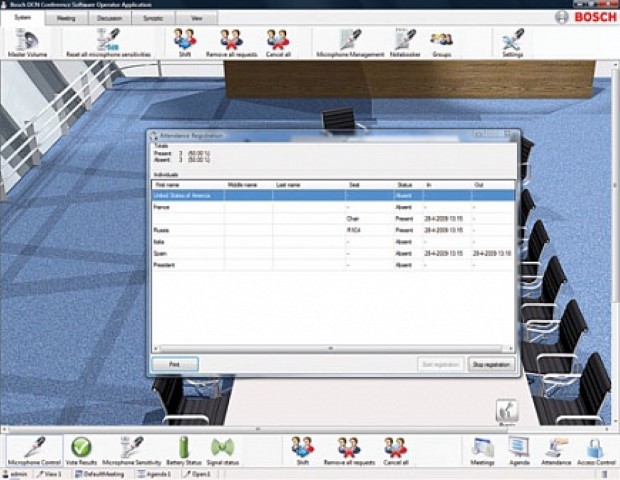
Task: Open Settings in the top toolbar
Action: tap(512, 41)
